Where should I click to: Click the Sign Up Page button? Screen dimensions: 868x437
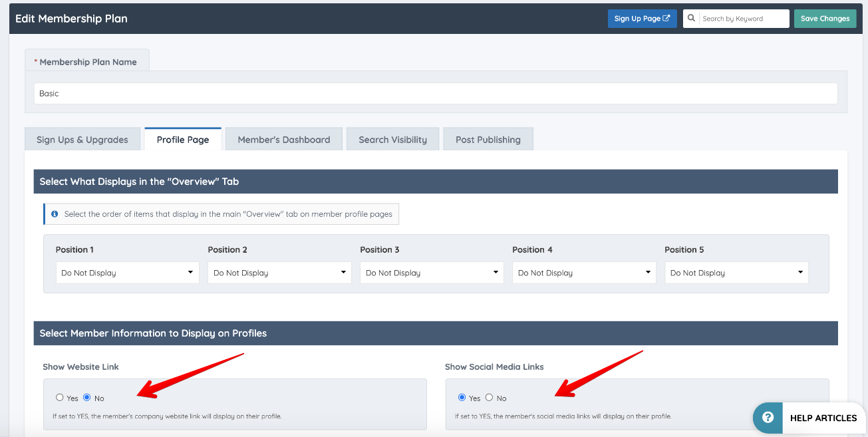643,19
